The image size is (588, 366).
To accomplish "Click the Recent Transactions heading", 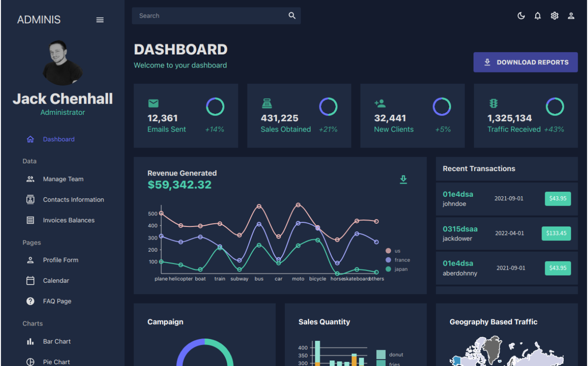I will (479, 169).
